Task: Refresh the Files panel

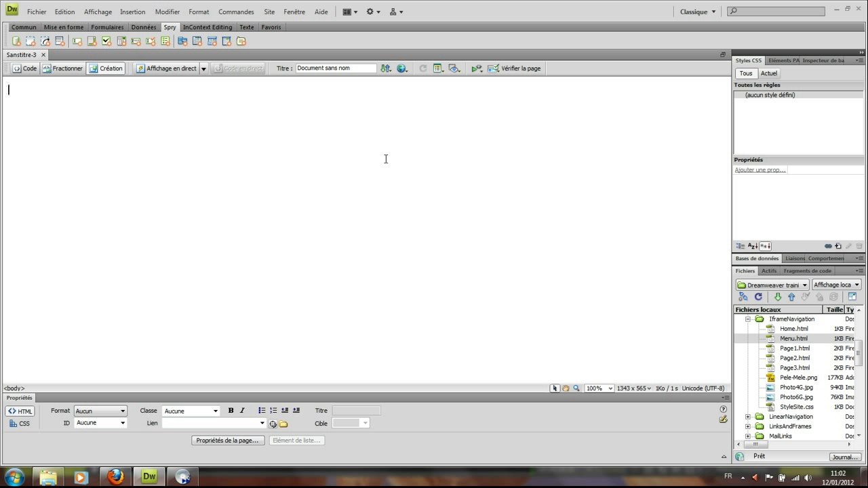Action: pos(758,297)
